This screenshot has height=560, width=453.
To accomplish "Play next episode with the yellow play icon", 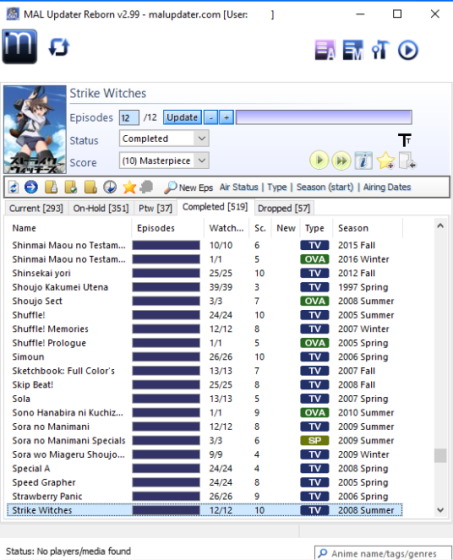I will (x=319, y=161).
